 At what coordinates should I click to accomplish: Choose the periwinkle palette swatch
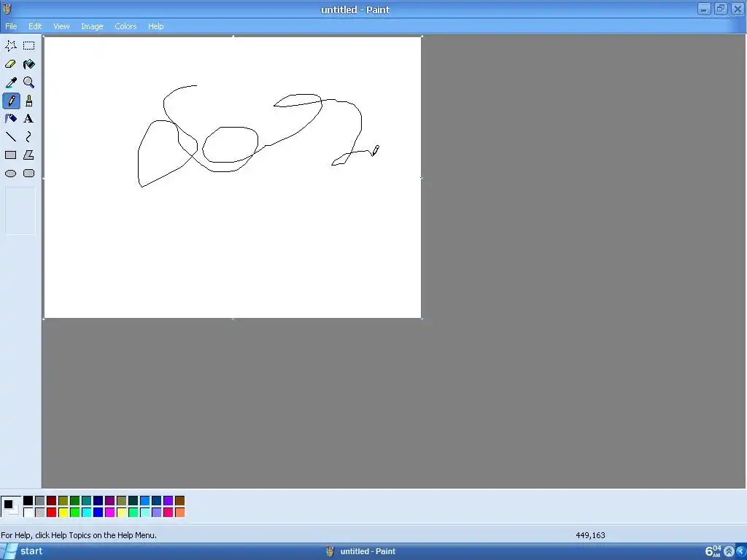point(156,513)
